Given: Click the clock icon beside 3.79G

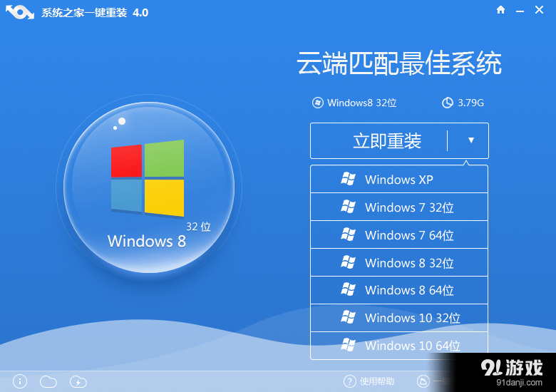Looking at the screenshot, I should [448, 103].
